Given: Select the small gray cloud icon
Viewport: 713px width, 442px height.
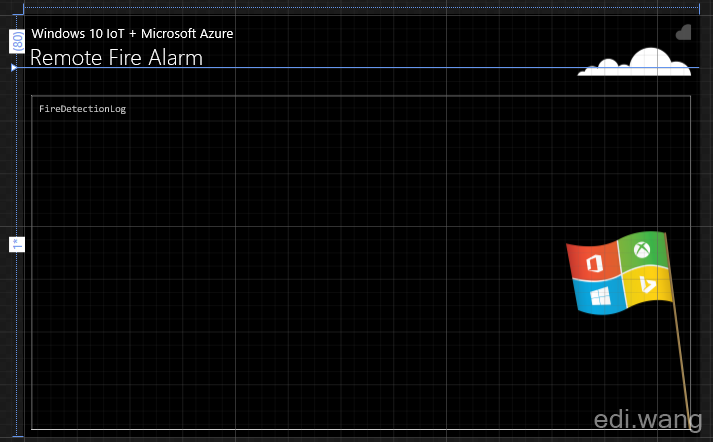Looking at the screenshot, I should tap(683, 32).
